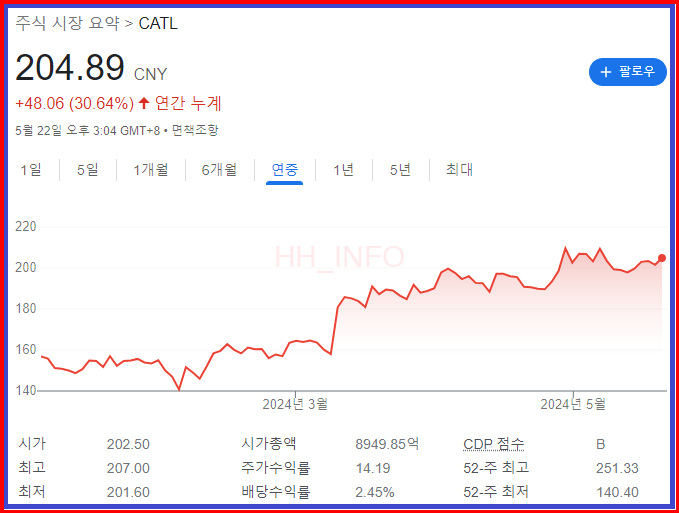
Task: Switch to the 1개월 chart tab
Action: click(x=151, y=170)
